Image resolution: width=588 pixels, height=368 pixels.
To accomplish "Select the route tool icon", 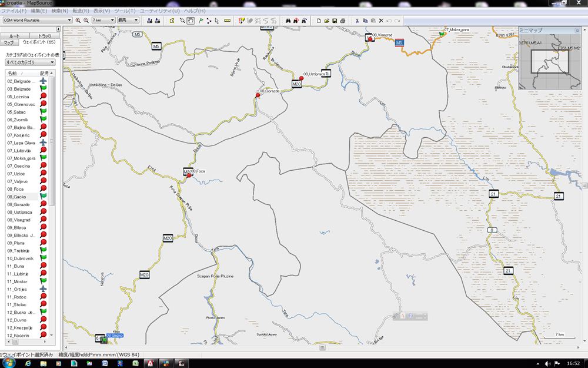I will coord(209,20).
